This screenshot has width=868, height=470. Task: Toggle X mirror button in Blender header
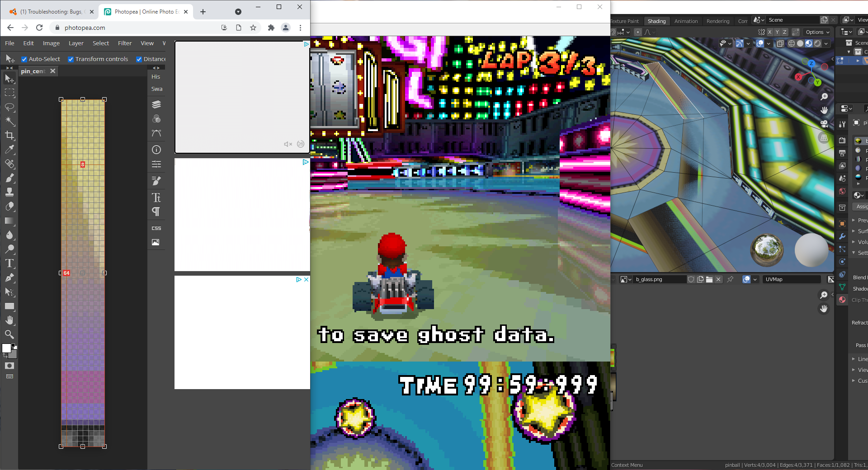pyautogui.click(x=769, y=32)
